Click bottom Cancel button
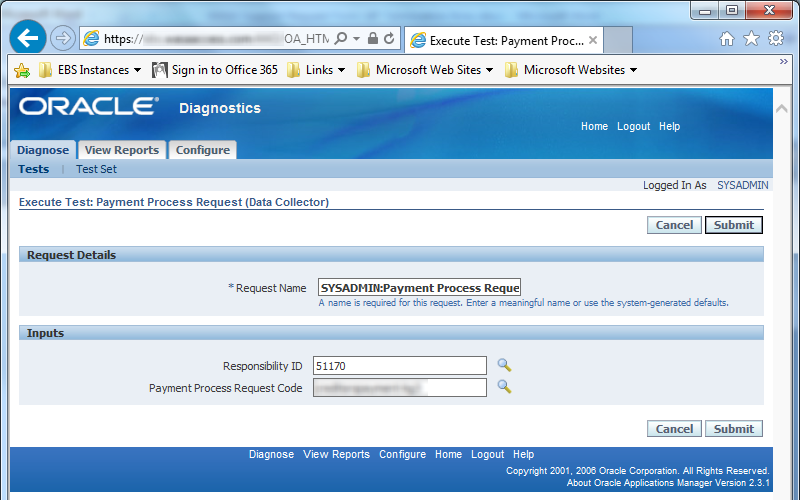The width and height of the screenshot is (800, 500). tap(674, 429)
